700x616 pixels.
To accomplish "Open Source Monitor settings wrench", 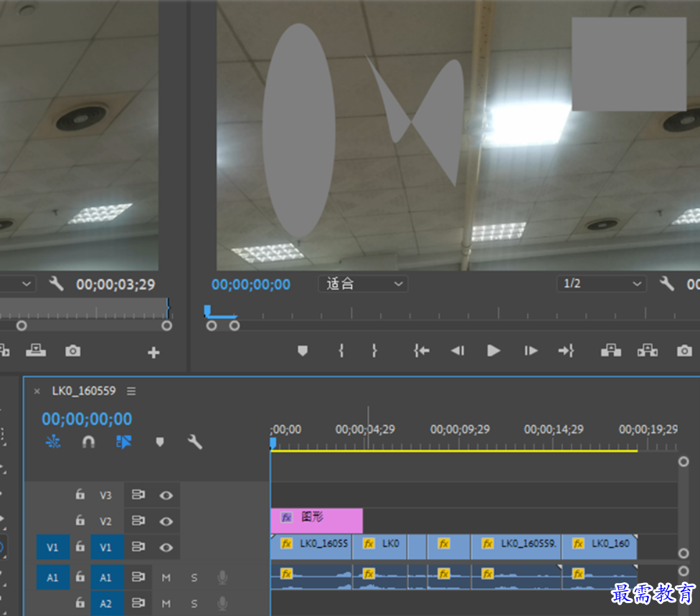I will [56, 283].
